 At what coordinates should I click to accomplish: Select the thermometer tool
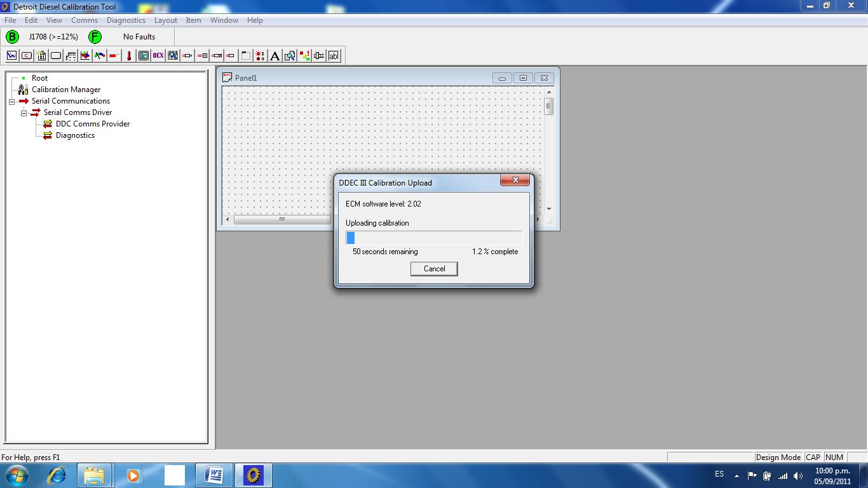click(129, 56)
